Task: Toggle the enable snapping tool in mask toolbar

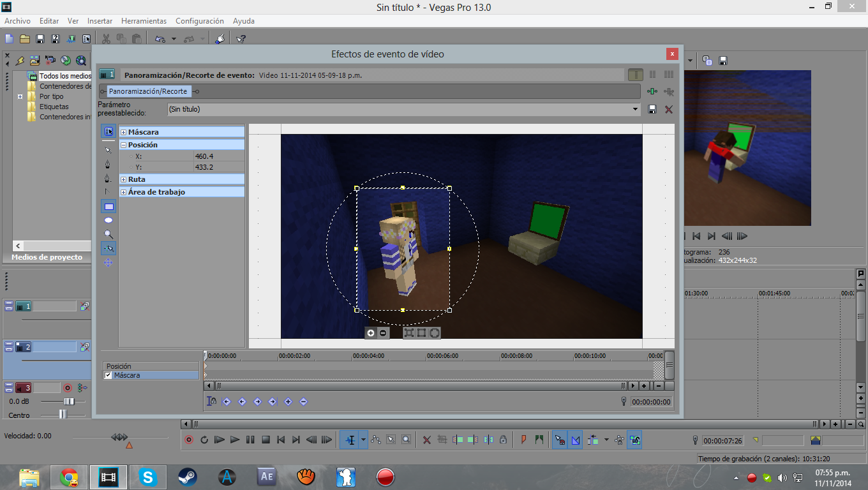Action: (x=108, y=248)
